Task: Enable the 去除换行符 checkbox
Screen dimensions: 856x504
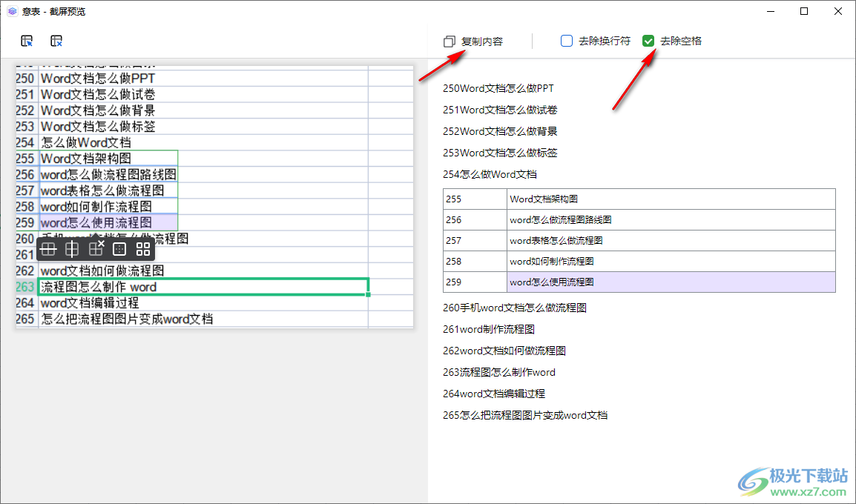Action: [x=567, y=41]
